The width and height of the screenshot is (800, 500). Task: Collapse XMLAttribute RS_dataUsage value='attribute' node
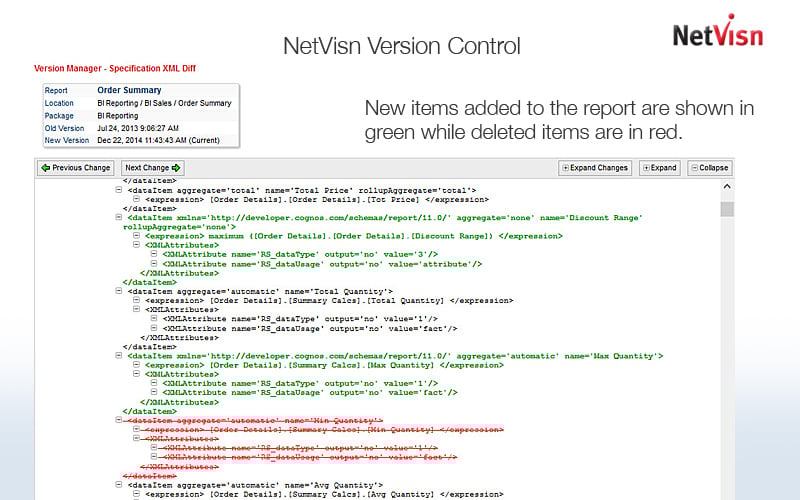tap(154, 263)
